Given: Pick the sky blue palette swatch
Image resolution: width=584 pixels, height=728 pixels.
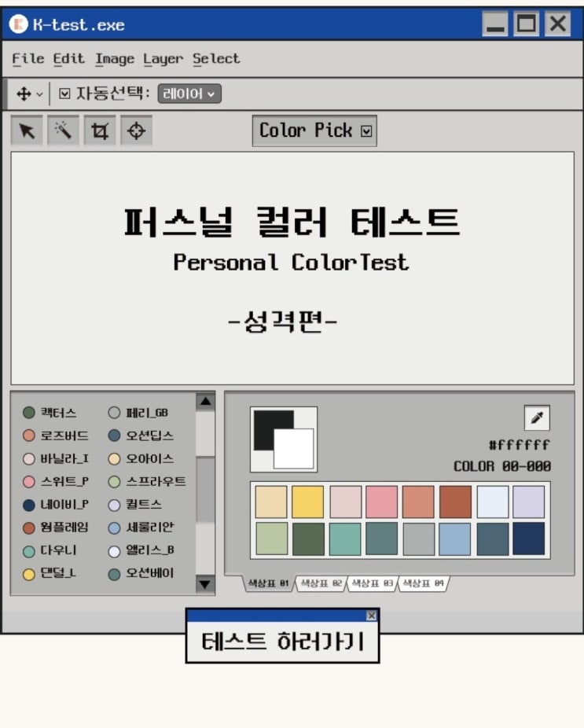Looking at the screenshot, I should click(x=455, y=539).
